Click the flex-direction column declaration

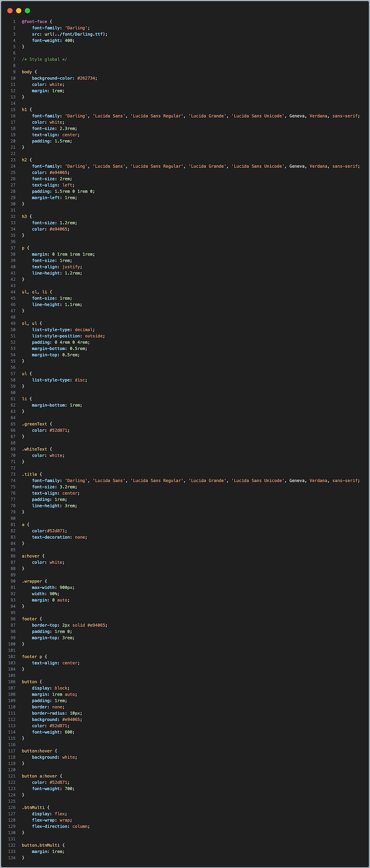pos(60,826)
